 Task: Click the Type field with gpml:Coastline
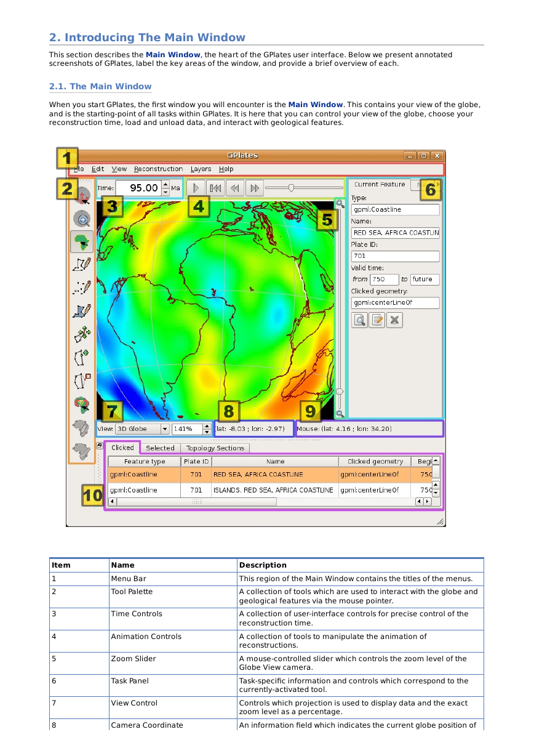(395, 209)
